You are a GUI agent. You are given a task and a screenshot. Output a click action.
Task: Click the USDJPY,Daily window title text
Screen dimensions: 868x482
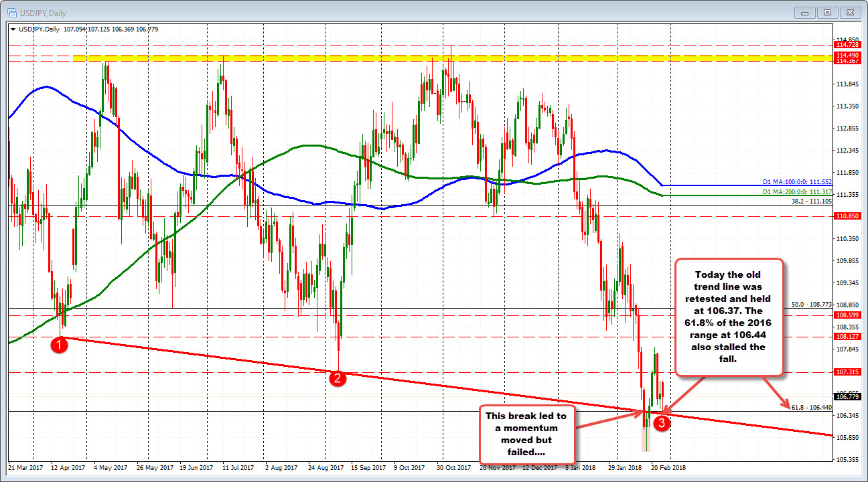pyautogui.click(x=43, y=12)
